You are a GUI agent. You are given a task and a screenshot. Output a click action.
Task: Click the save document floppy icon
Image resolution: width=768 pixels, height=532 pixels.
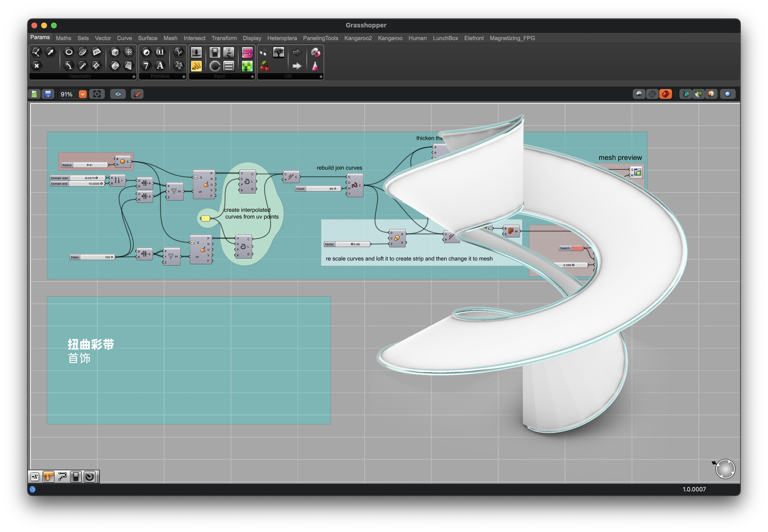(48, 94)
